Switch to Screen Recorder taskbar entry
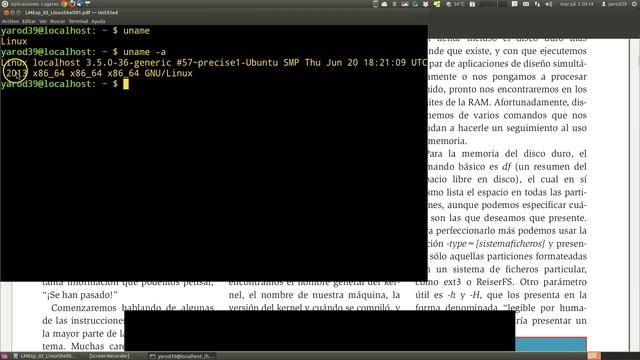640x360 pixels. click(x=109, y=356)
